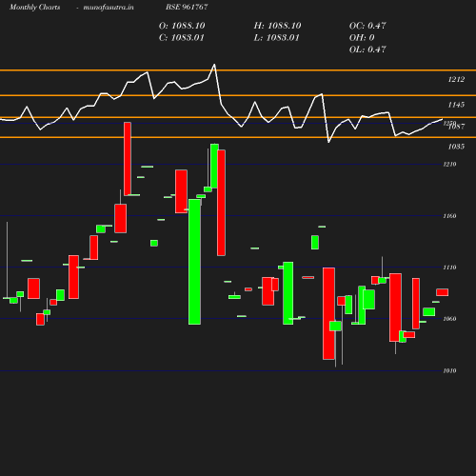Screen dimensions: 476x476
Task: Click the 1035 level label
Action: pyautogui.click(x=456, y=147)
